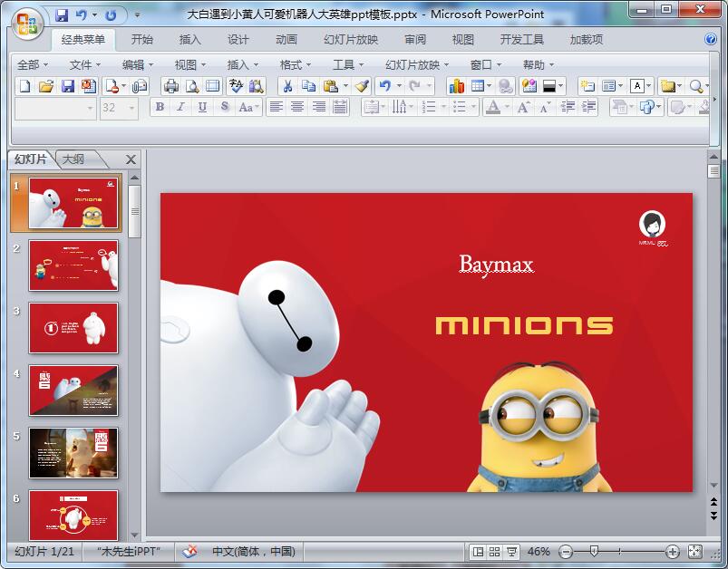
Task: Save using the quick access floppy icon
Action: tap(62, 15)
